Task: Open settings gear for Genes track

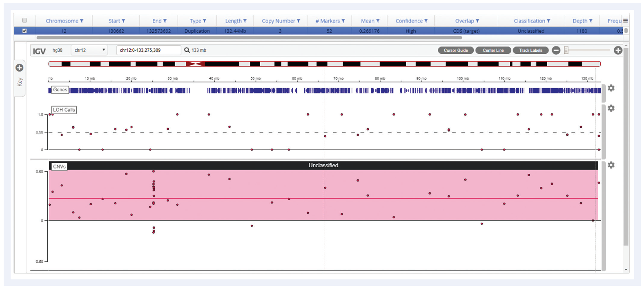Action: (x=611, y=88)
